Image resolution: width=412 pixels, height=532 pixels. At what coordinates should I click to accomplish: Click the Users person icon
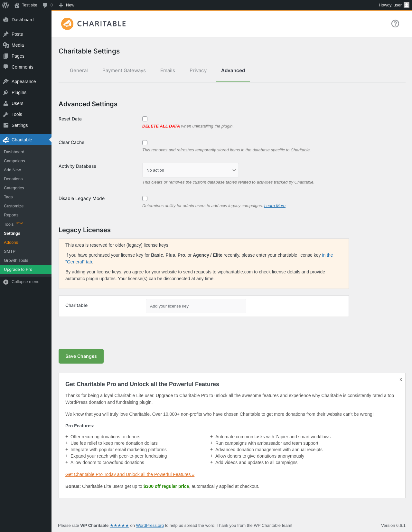[x=6, y=103]
